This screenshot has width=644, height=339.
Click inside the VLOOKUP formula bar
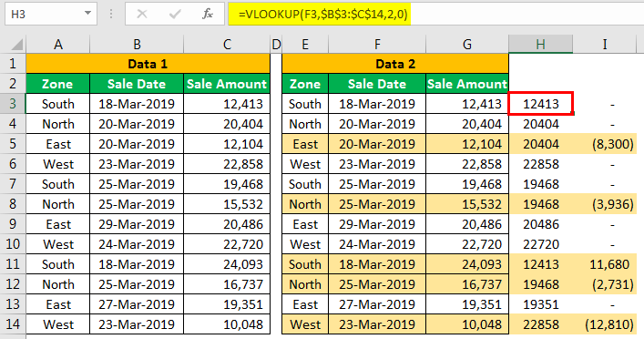tap(435, 14)
